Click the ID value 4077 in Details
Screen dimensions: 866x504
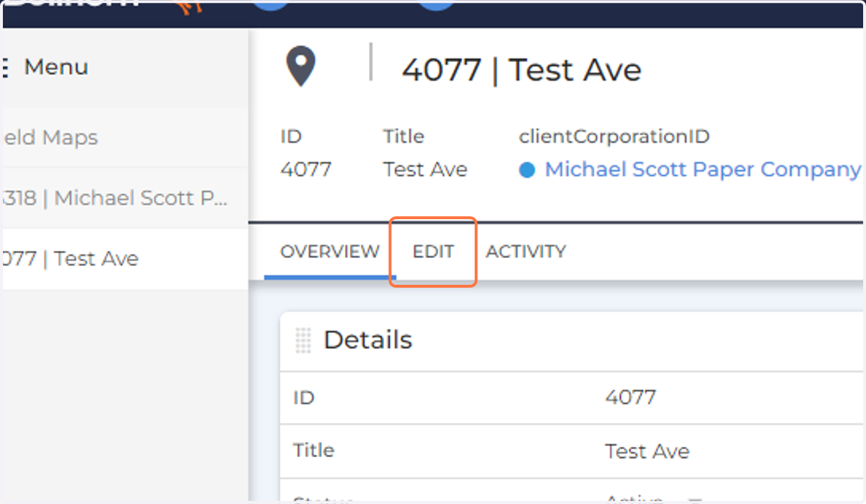(x=631, y=397)
